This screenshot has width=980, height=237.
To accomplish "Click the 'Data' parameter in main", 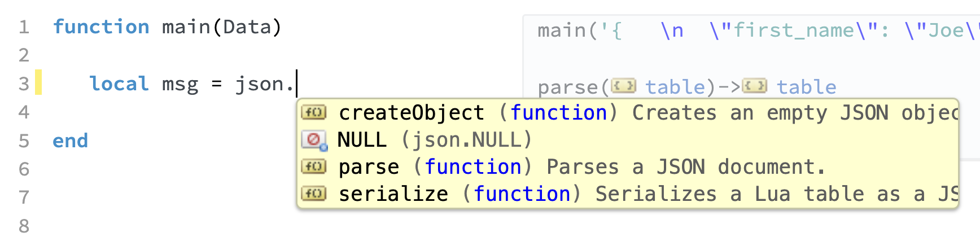I will coord(247,27).
